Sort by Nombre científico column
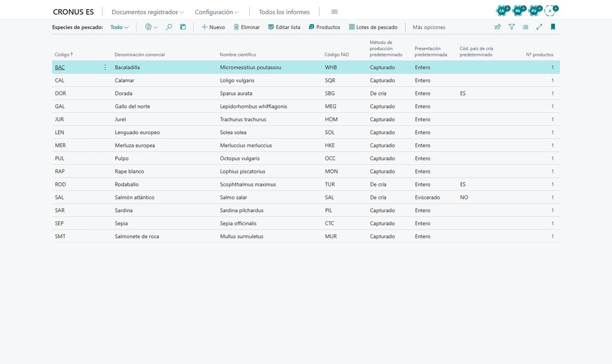The height and width of the screenshot is (364, 612). click(x=238, y=55)
